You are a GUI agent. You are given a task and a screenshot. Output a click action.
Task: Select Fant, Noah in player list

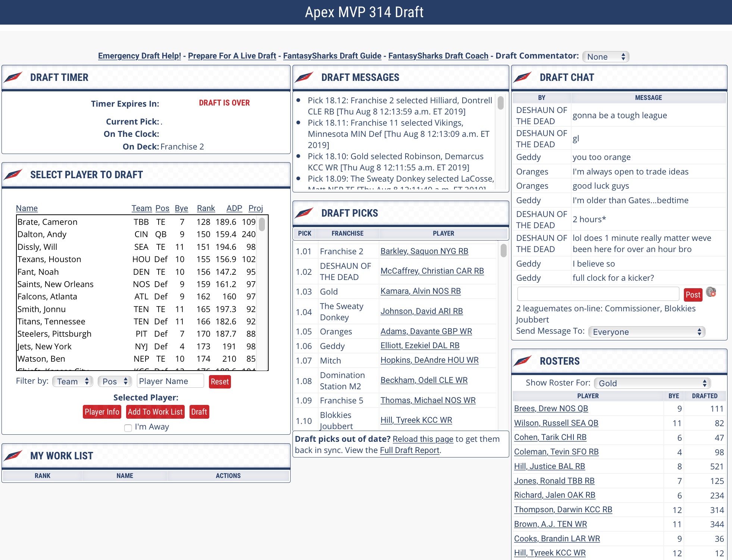click(x=137, y=272)
